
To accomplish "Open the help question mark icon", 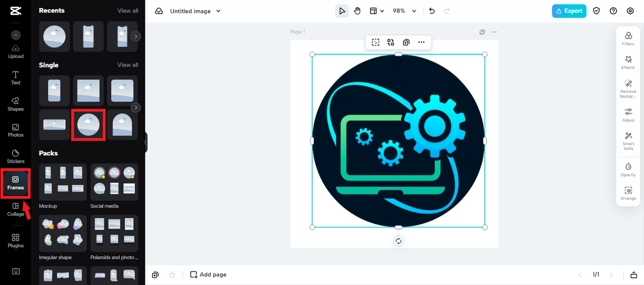I will click(613, 11).
